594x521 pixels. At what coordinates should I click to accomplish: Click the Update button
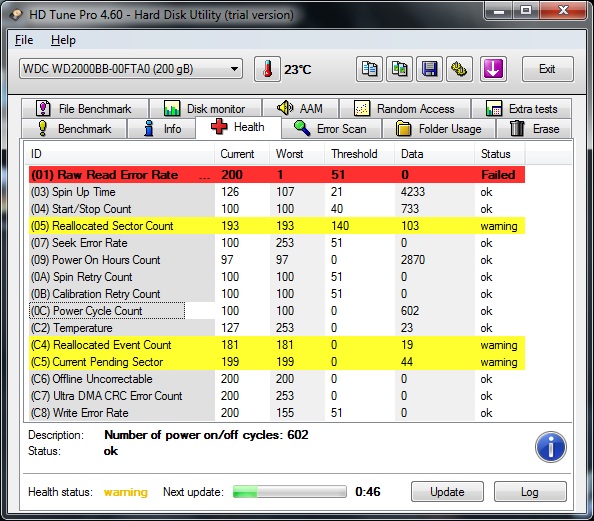447,492
